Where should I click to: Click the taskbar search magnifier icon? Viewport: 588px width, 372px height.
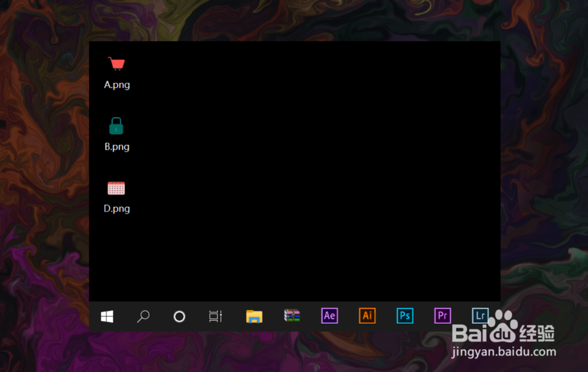coord(143,316)
